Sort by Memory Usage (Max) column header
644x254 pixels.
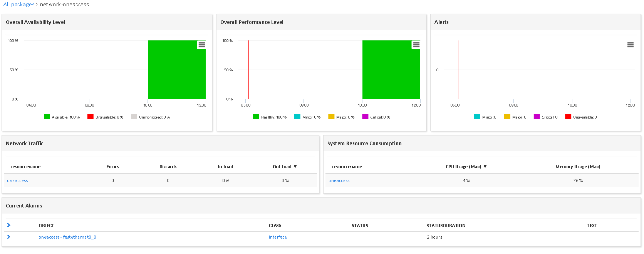(577, 167)
